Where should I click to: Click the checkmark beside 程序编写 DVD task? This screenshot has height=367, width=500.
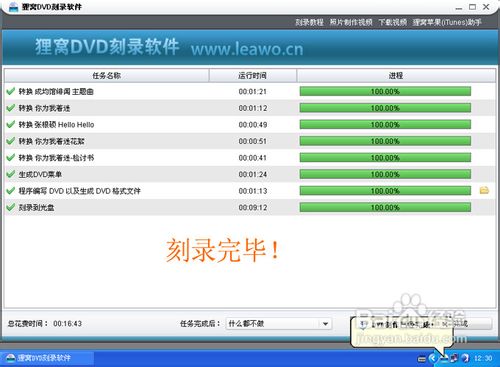pos(11,191)
